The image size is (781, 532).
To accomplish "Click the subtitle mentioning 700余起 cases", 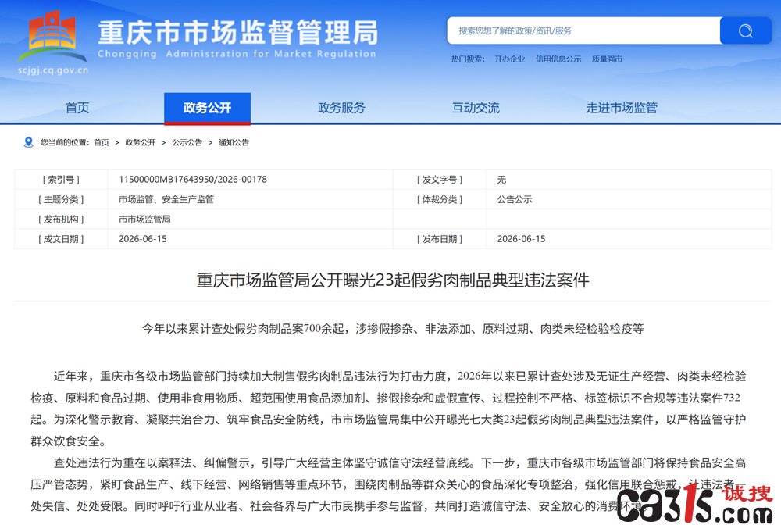I will (x=393, y=329).
